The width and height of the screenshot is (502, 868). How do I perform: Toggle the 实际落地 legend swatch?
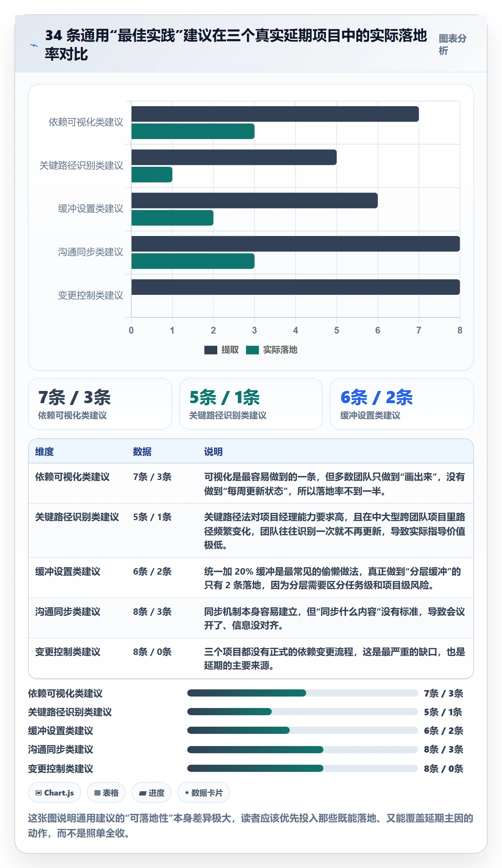252,350
